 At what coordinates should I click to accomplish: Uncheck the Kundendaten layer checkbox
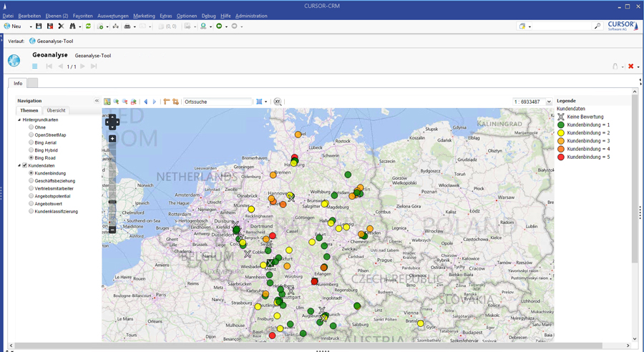pyautogui.click(x=25, y=165)
